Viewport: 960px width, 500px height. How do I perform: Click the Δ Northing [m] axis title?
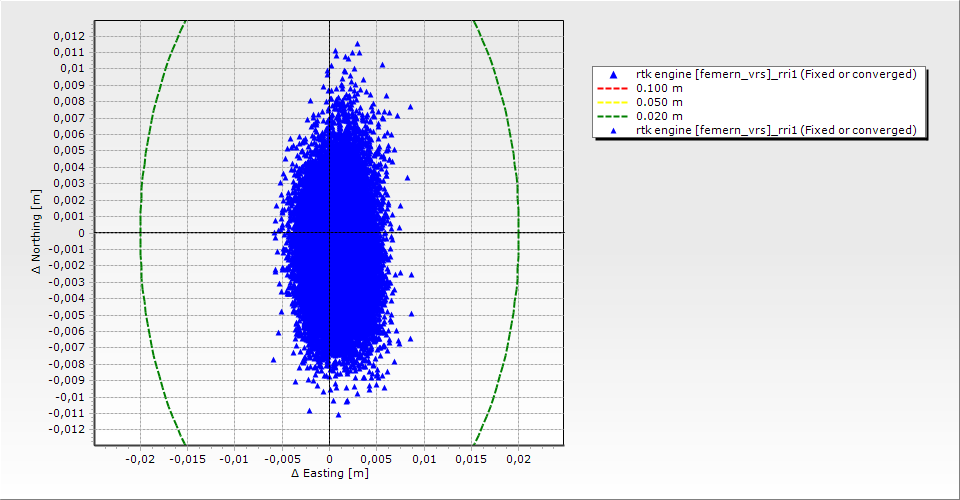[x=37, y=233]
